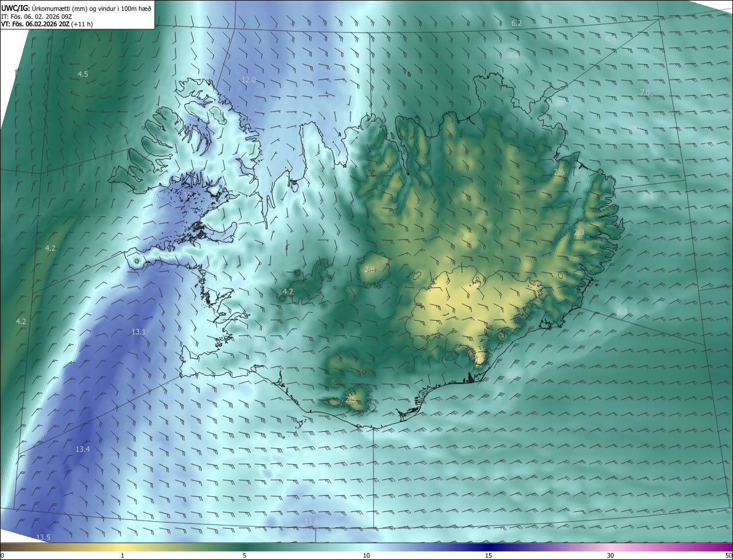Image resolution: width=733 pixels, height=560 pixels.
Task: Click the 2.6 value label on the map
Action: (559, 172)
